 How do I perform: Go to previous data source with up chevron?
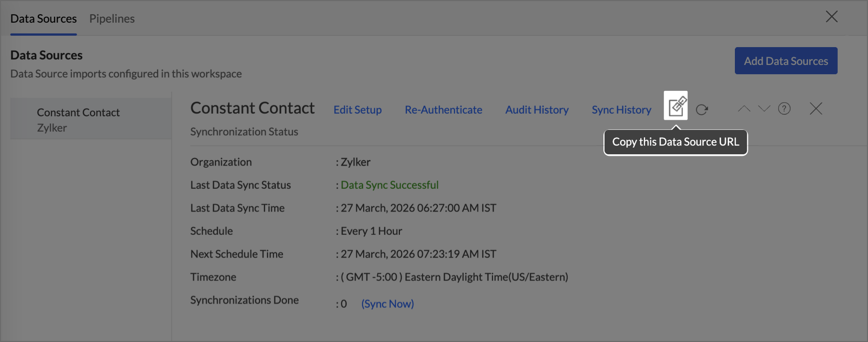744,109
